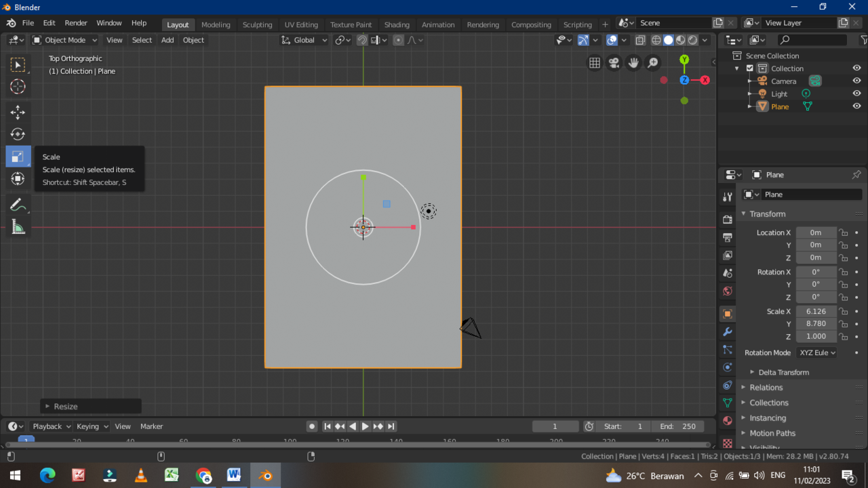868x488 pixels.
Task: Hide the Camera object in outliner
Action: [856, 81]
